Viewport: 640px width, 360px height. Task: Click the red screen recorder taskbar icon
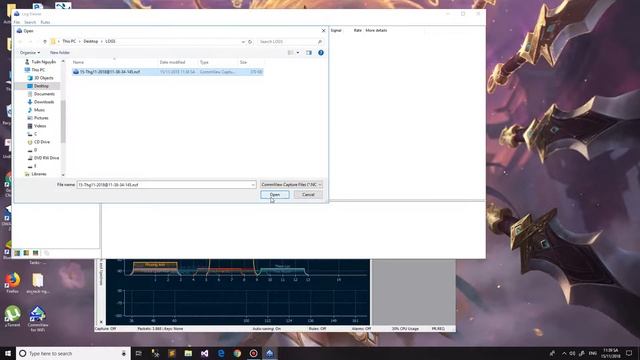(x=253, y=353)
